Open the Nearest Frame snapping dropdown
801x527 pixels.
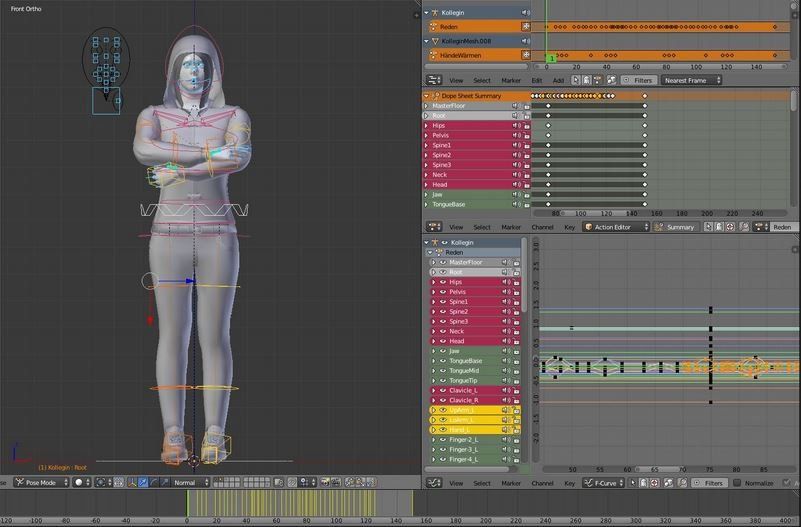pyautogui.click(x=691, y=80)
